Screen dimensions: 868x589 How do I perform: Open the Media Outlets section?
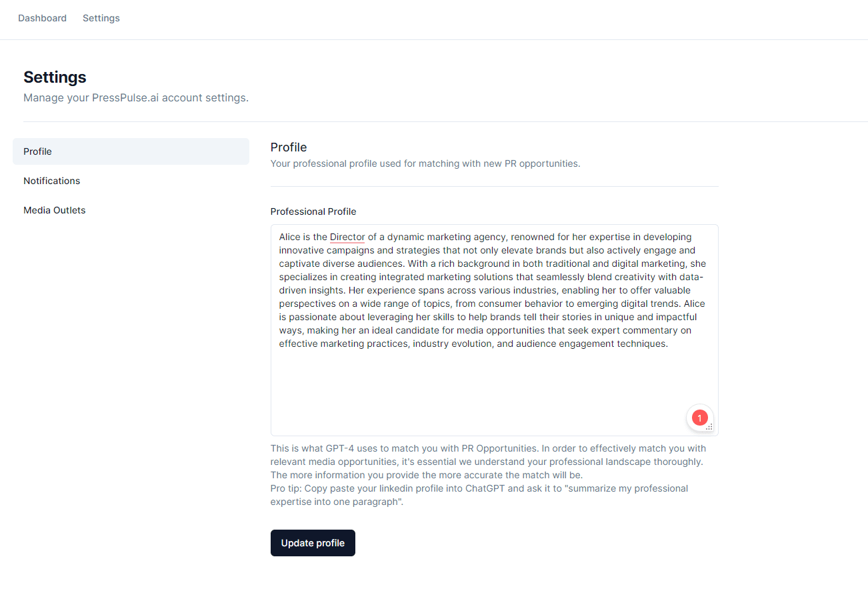(55, 210)
